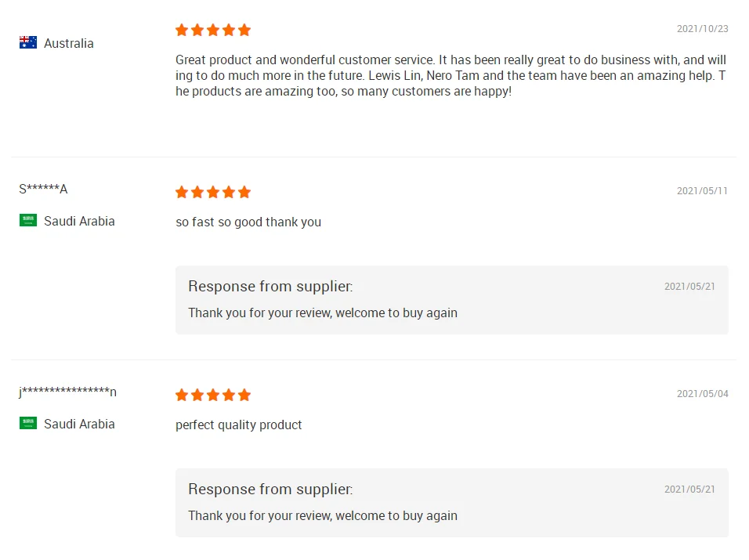The image size is (749, 560).
Task: Click first star of 'perfect quality product' review
Action: coord(182,395)
